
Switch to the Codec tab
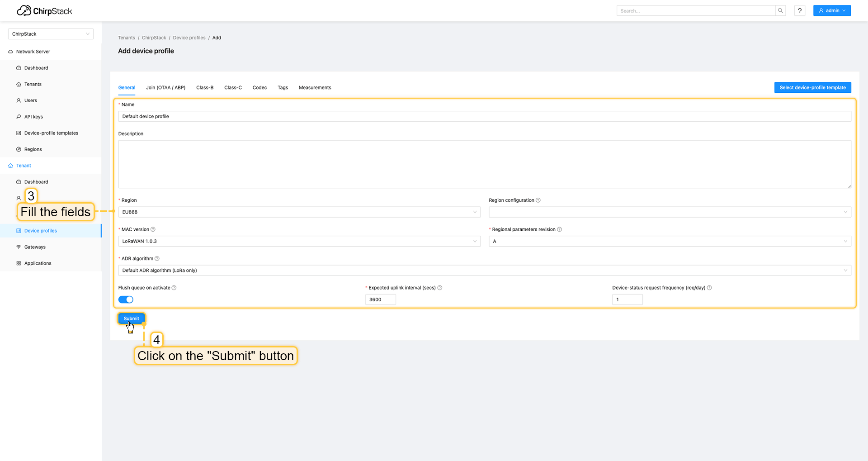259,88
